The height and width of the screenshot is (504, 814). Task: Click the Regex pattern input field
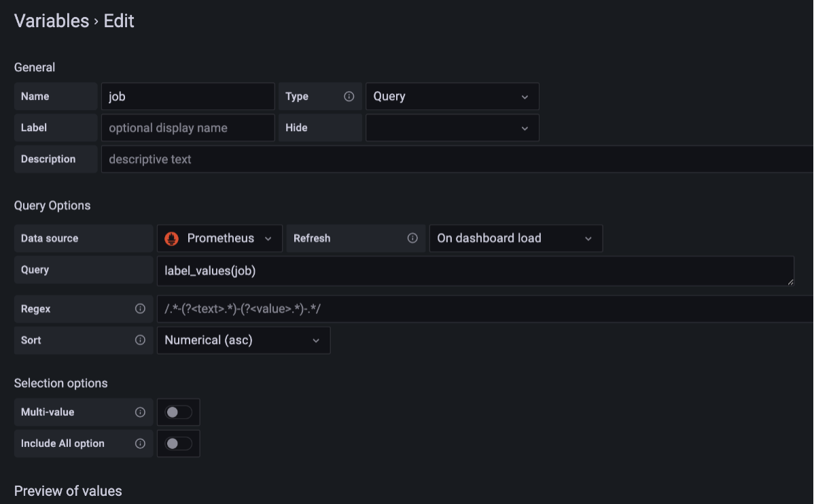476,308
